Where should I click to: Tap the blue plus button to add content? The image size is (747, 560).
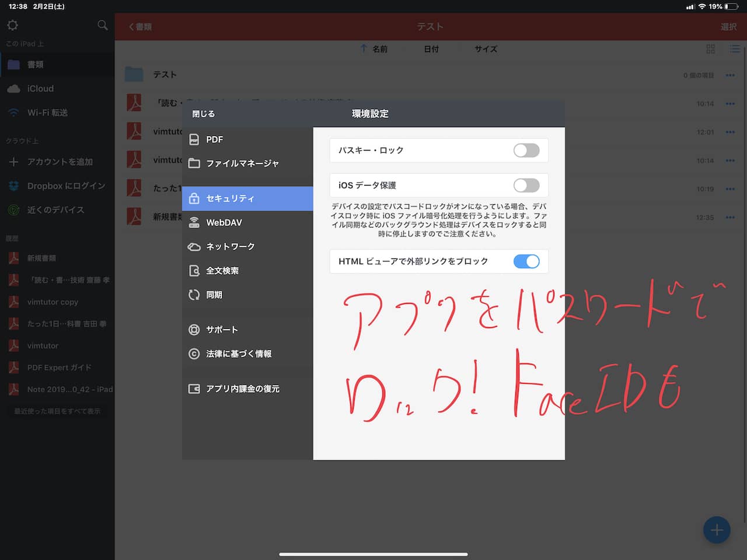(x=717, y=530)
